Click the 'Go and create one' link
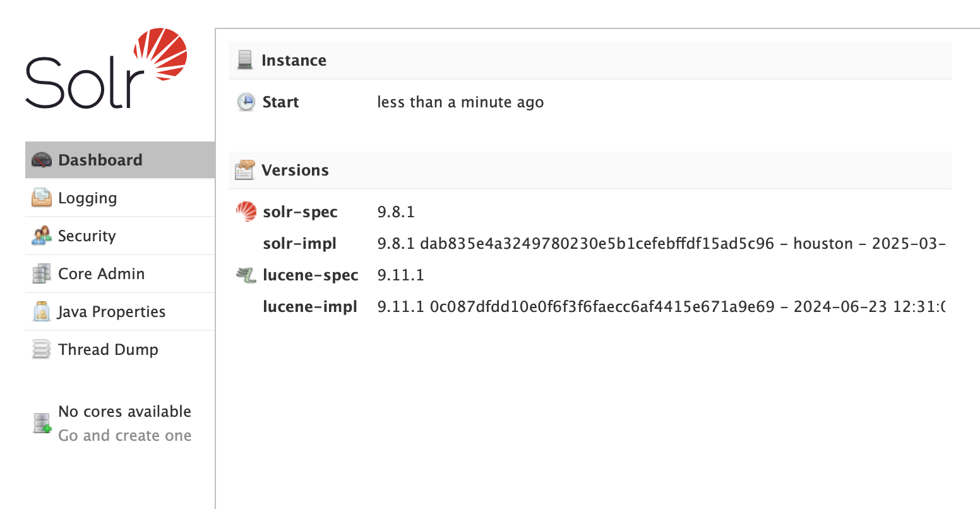 (x=124, y=436)
